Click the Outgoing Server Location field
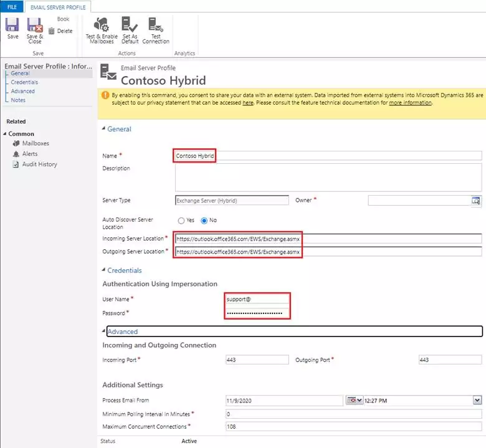The height and width of the screenshot is (448, 486). click(x=328, y=252)
